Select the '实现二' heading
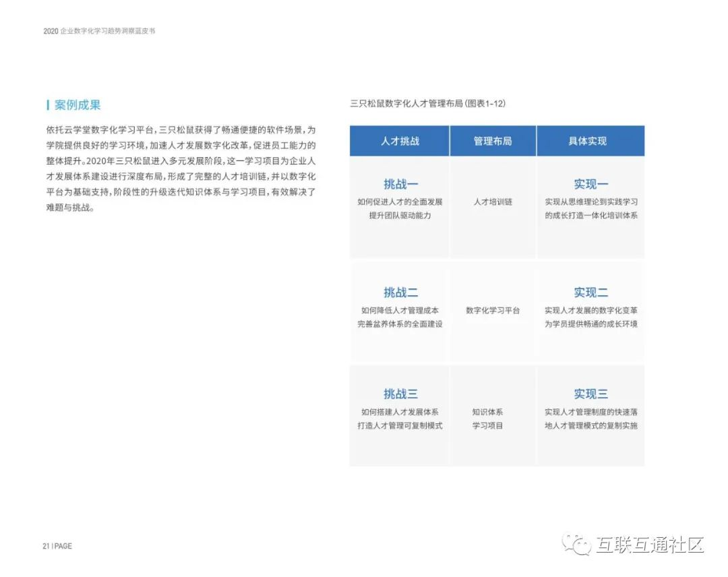The height and width of the screenshot is (577, 728). 590,293
